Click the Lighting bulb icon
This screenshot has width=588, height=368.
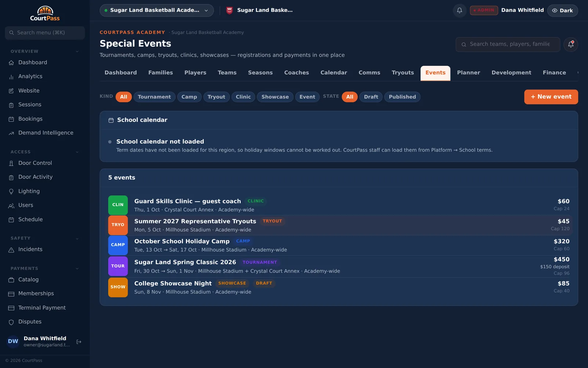point(11,191)
